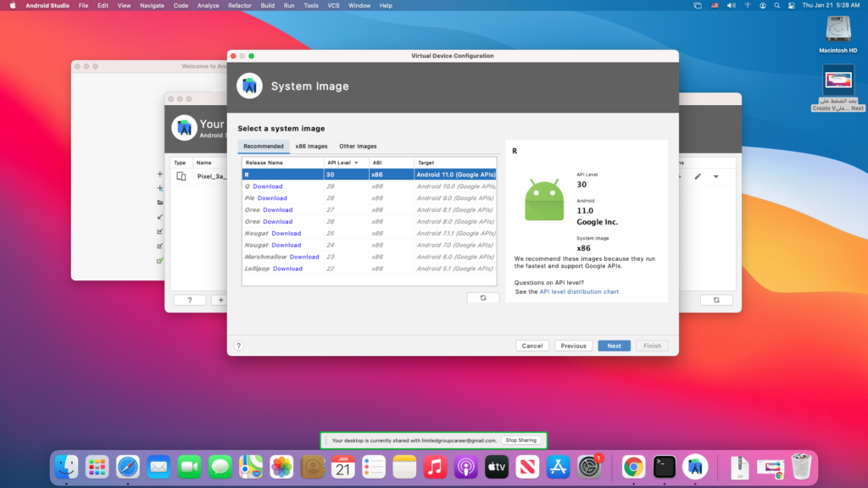Screen dimensions: 868x488
Task: Click the ABI column header
Action: pos(392,163)
